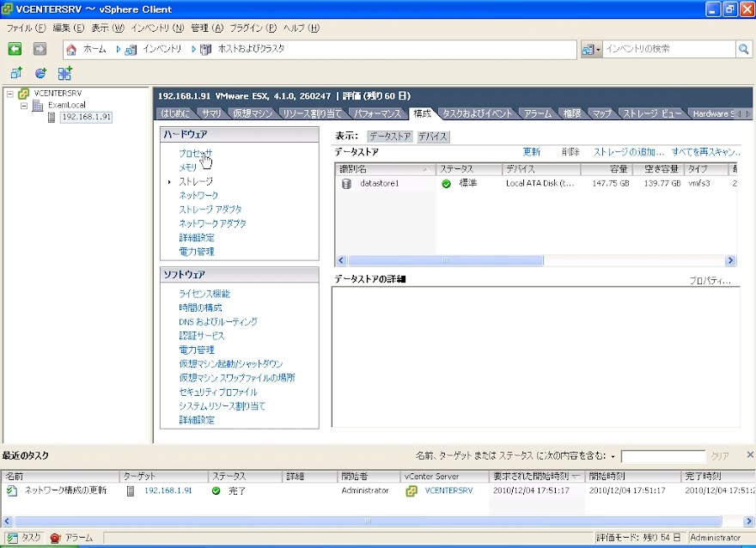
Task: Click breadcrumb arrow before Inventory
Action: pos(119,49)
